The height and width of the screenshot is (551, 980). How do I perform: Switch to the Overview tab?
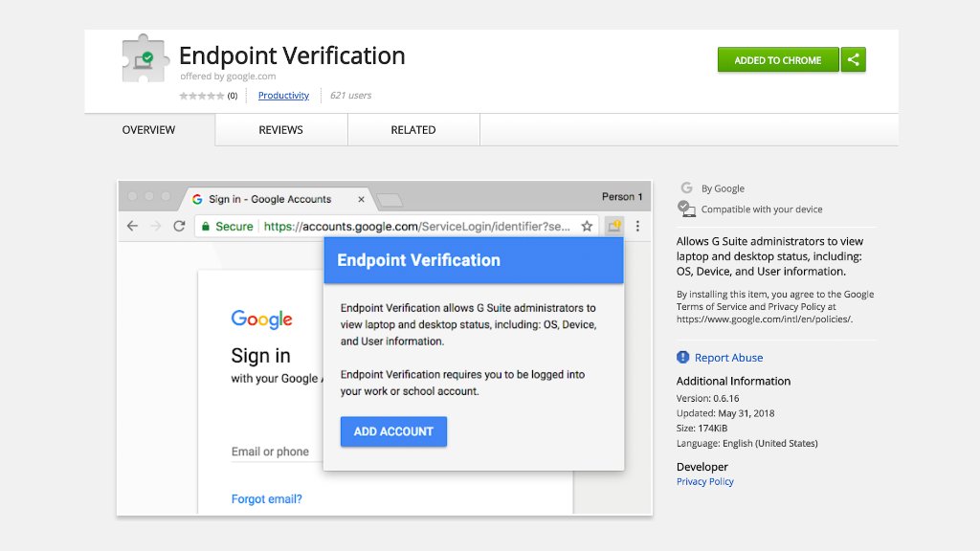point(148,130)
